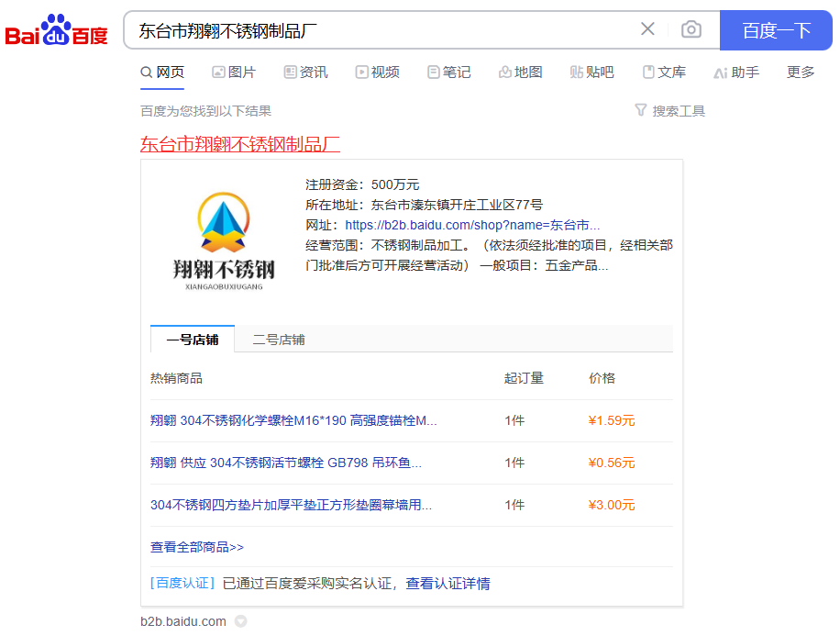Open the 贴吧 tieba tab

(x=591, y=72)
